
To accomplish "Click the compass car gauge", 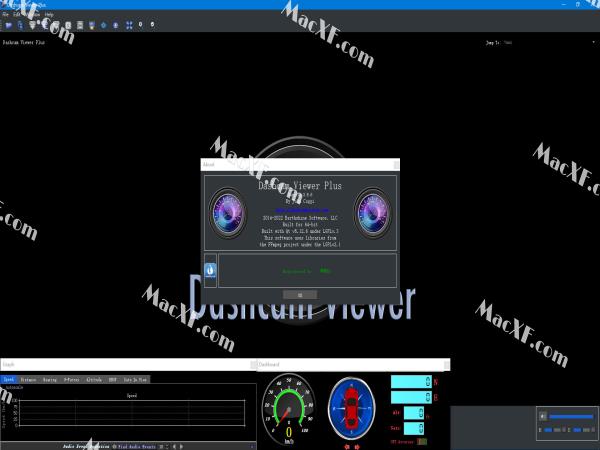I will pyautogui.click(x=351, y=408).
